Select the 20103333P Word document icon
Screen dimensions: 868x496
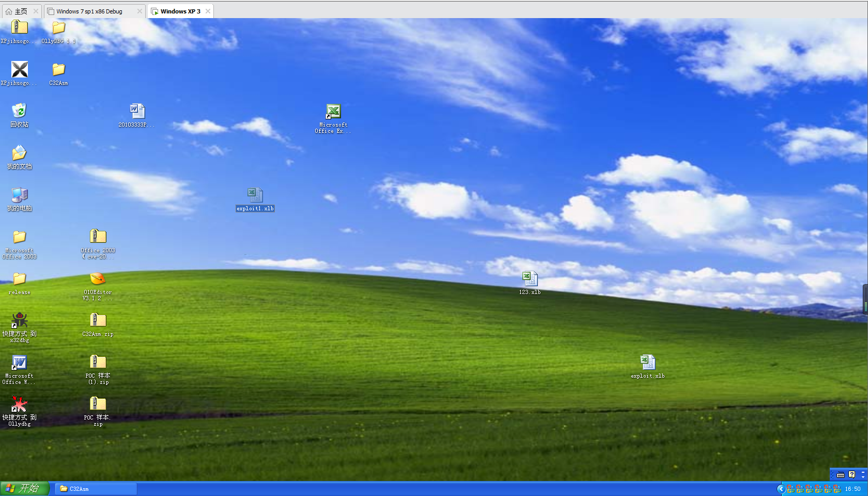[137, 111]
